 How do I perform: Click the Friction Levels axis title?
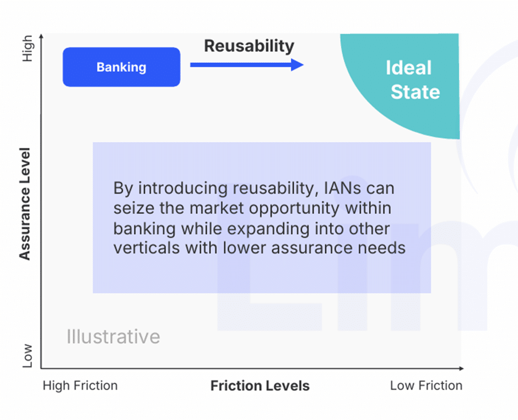(260, 386)
